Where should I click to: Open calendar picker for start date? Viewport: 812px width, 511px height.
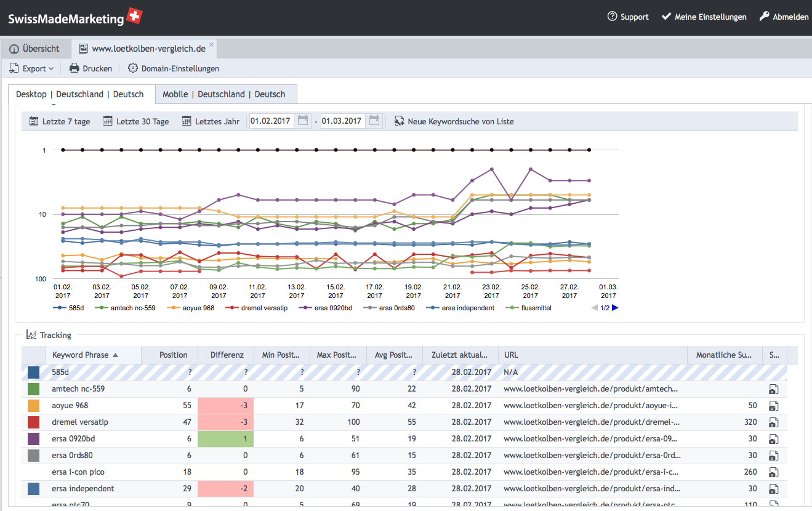[303, 121]
